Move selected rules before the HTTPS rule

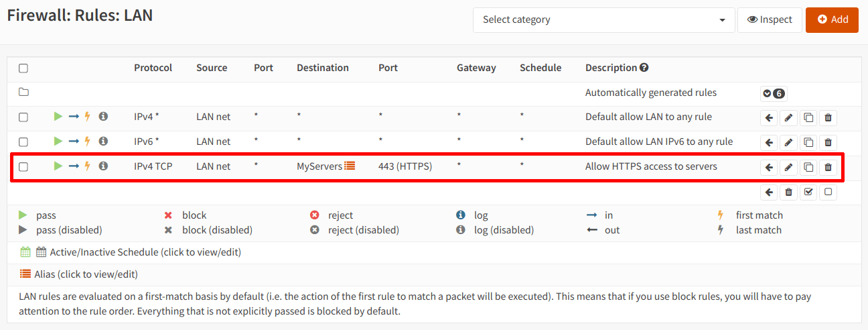pos(769,167)
